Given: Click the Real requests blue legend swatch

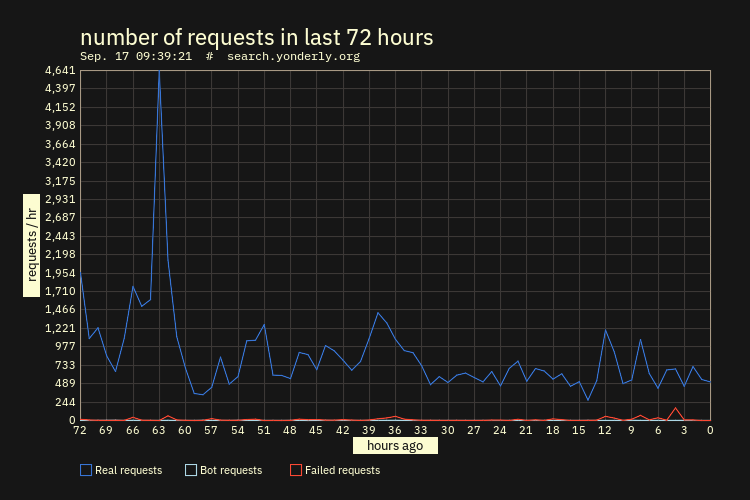Looking at the screenshot, I should pyautogui.click(x=86, y=470).
